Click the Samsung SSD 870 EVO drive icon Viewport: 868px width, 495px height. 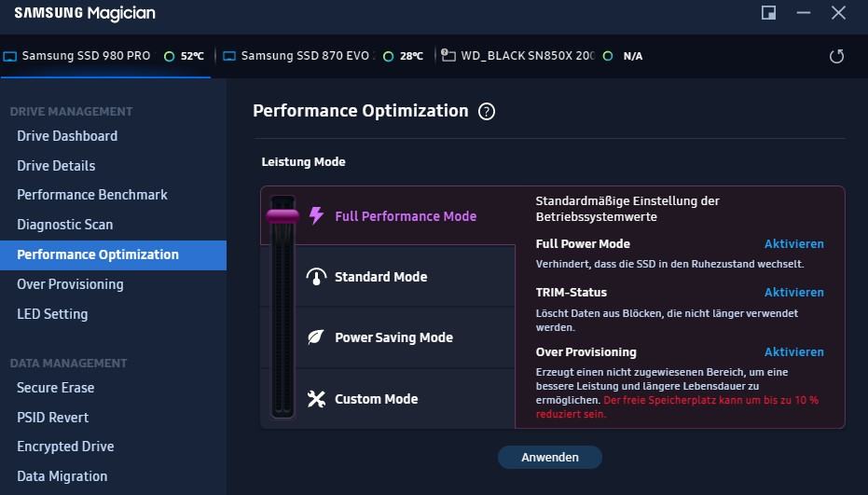pyautogui.click(x=229, y=56)
